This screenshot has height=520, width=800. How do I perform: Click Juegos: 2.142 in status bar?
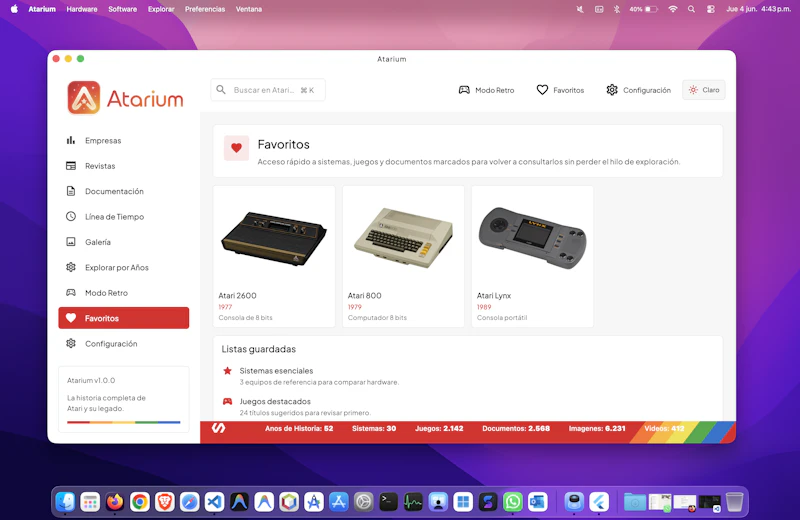click(439, 429)
